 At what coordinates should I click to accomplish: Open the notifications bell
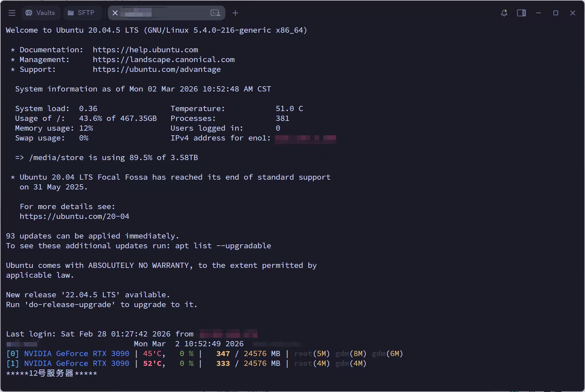pos(504,13)
